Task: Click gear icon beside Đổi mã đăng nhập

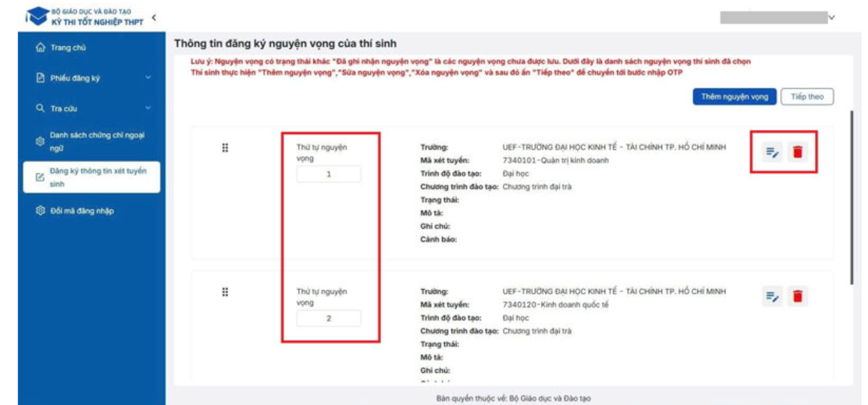Action: (41, 211)
